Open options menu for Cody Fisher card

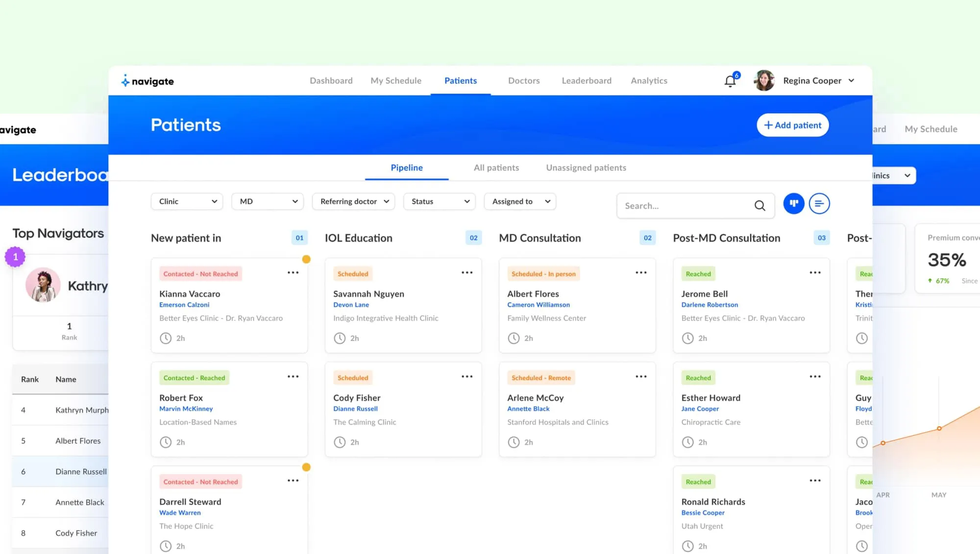[467, 376]
